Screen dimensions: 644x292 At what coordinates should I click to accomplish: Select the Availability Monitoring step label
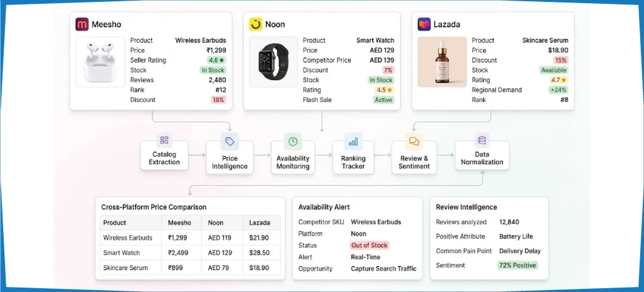(x=293, y=162)
